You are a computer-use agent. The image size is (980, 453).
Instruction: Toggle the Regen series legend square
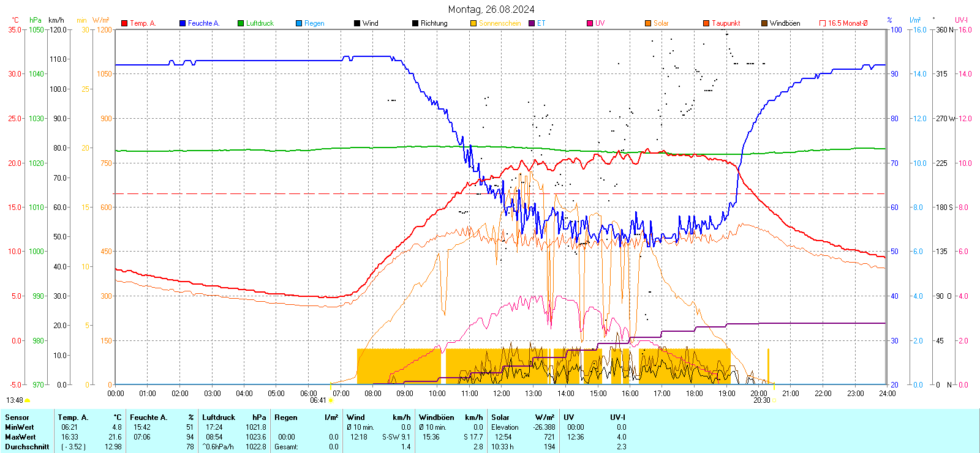click(299, 23)
